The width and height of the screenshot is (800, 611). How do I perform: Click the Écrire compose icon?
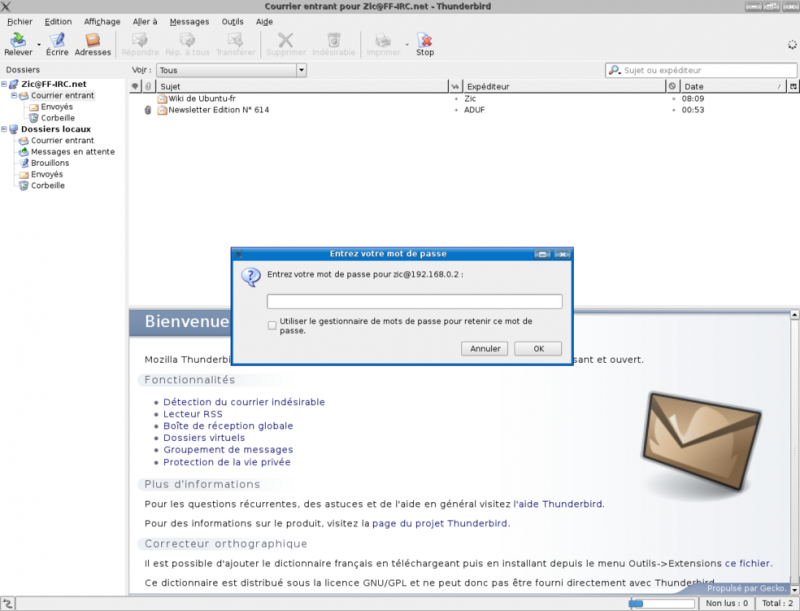pyautogui.click(x=57, y=41)
